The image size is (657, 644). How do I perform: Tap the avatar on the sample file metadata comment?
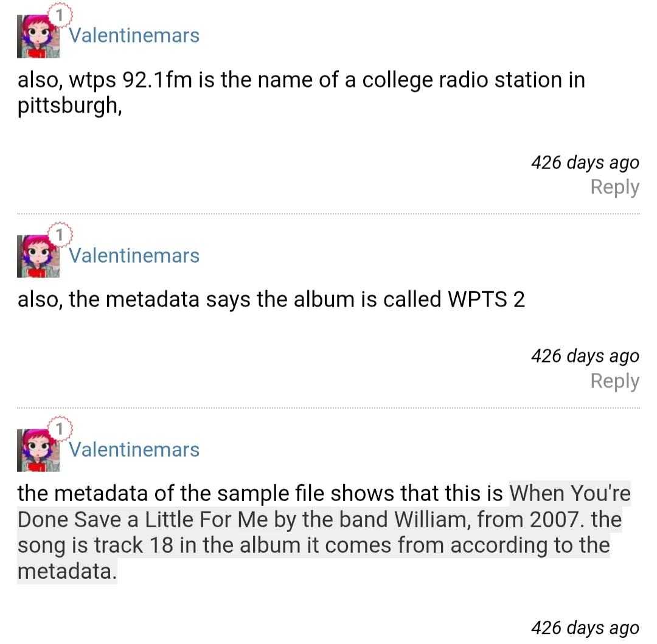38,451
